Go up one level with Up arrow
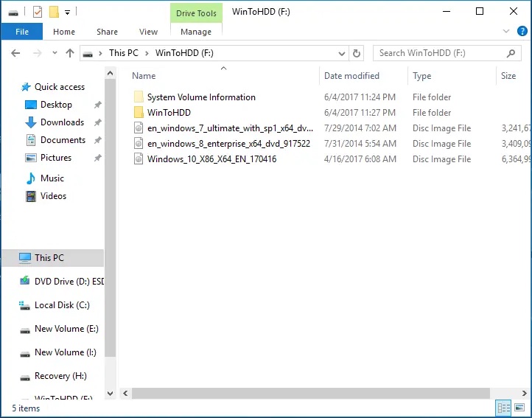 point(70,53)
